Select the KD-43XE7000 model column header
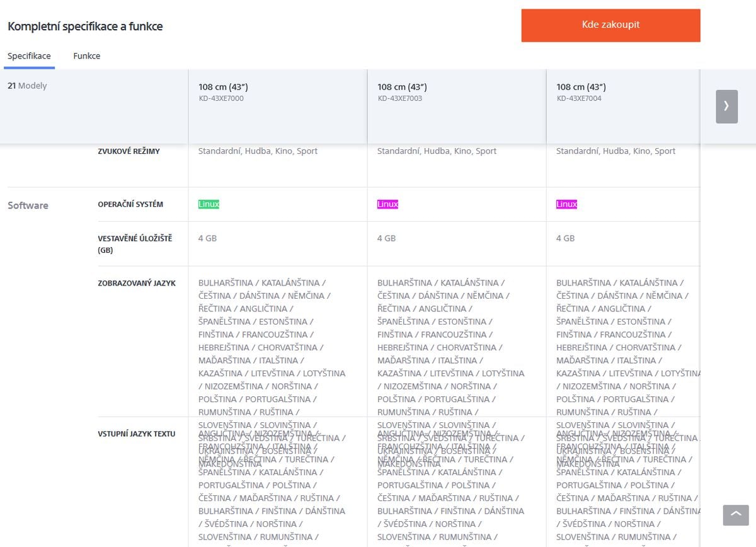 [x=278, y=92]
